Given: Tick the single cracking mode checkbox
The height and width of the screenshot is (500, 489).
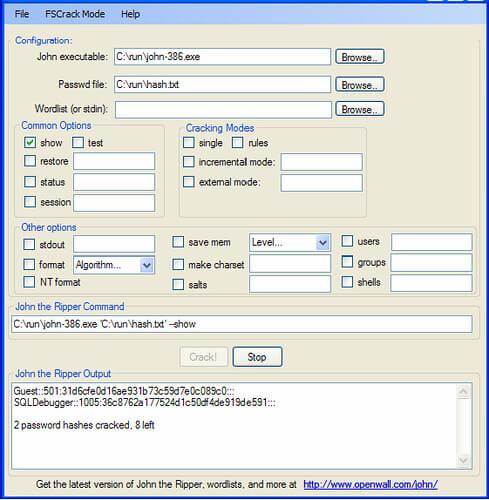Looking at the screenshot, I should (189, 143).
